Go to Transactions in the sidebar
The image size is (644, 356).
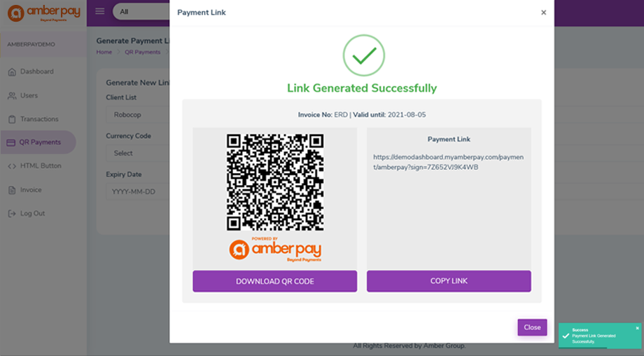[39, 119]
